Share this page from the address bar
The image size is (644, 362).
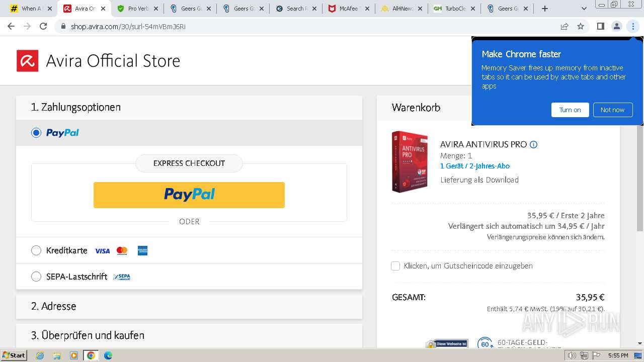pyautogui.click(x=565, y=26)
